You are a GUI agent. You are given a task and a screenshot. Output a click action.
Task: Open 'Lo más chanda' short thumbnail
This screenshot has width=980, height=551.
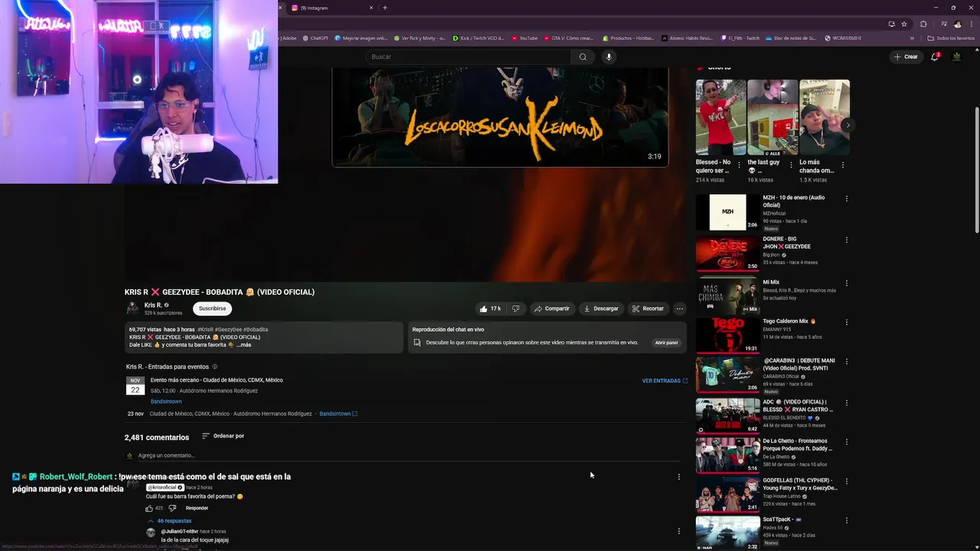825,117
